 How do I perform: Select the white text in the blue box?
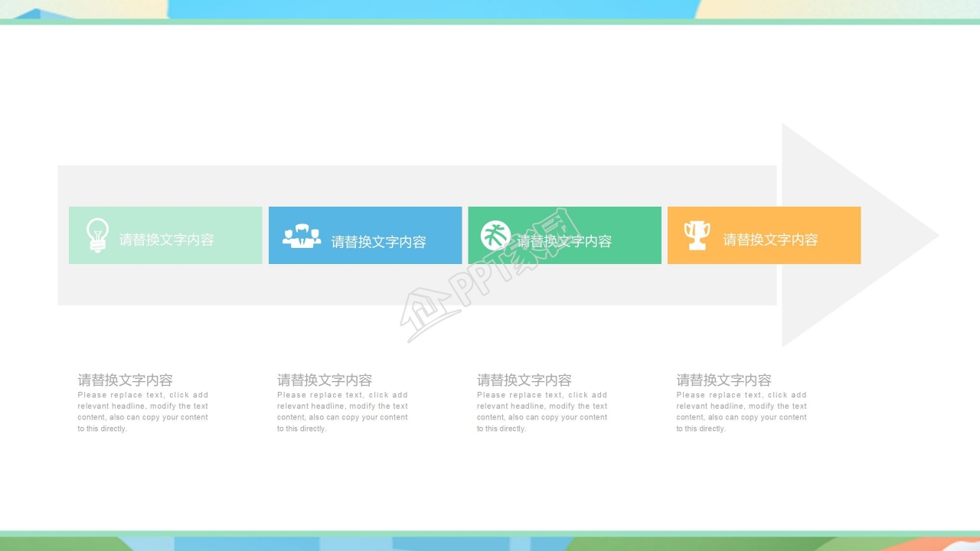378,242
